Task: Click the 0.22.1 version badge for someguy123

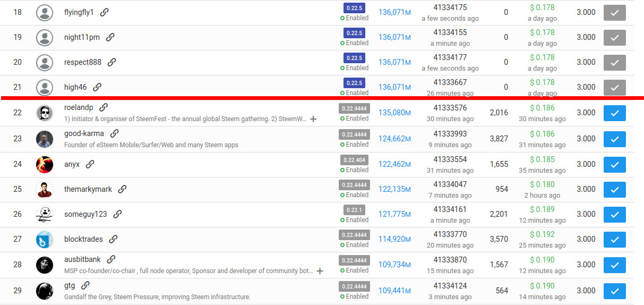Action: click(354, 210)
